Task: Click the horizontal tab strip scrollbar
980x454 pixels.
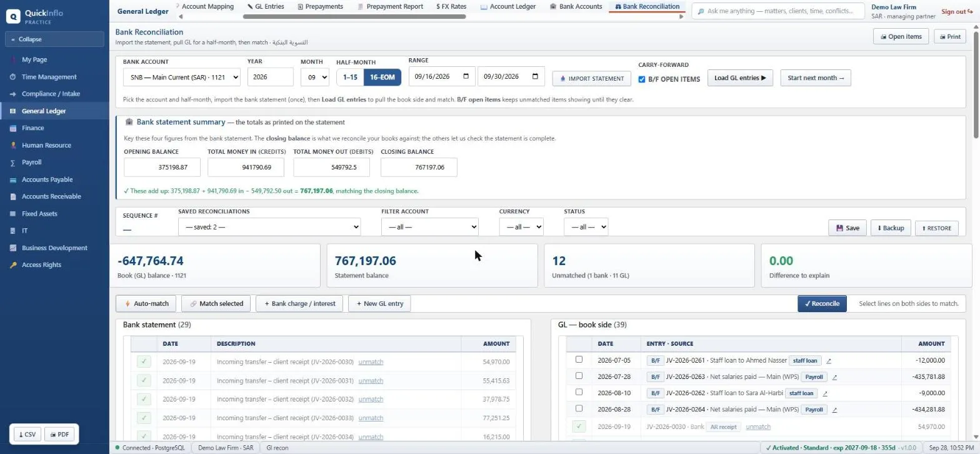Action: pyautogui.click(x=354, y=16)
